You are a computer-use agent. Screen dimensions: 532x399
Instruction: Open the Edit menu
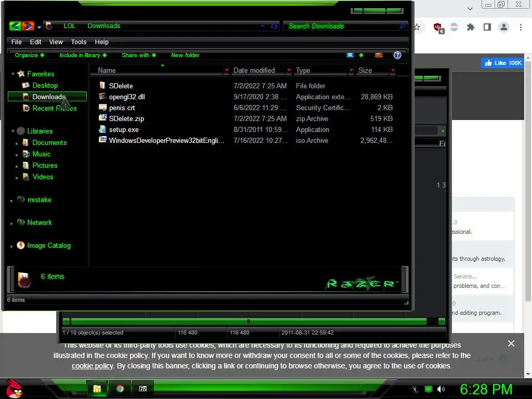tap(36, 42)
